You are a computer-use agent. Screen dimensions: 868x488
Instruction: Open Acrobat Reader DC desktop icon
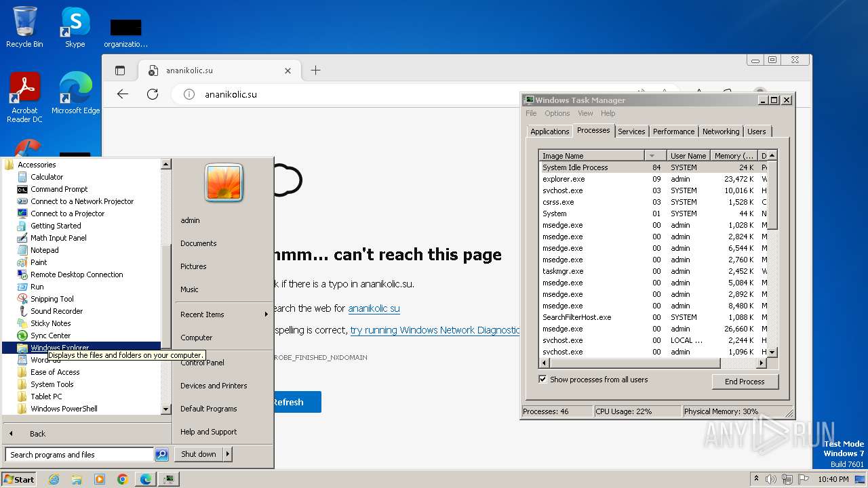[x=24, y=98]
